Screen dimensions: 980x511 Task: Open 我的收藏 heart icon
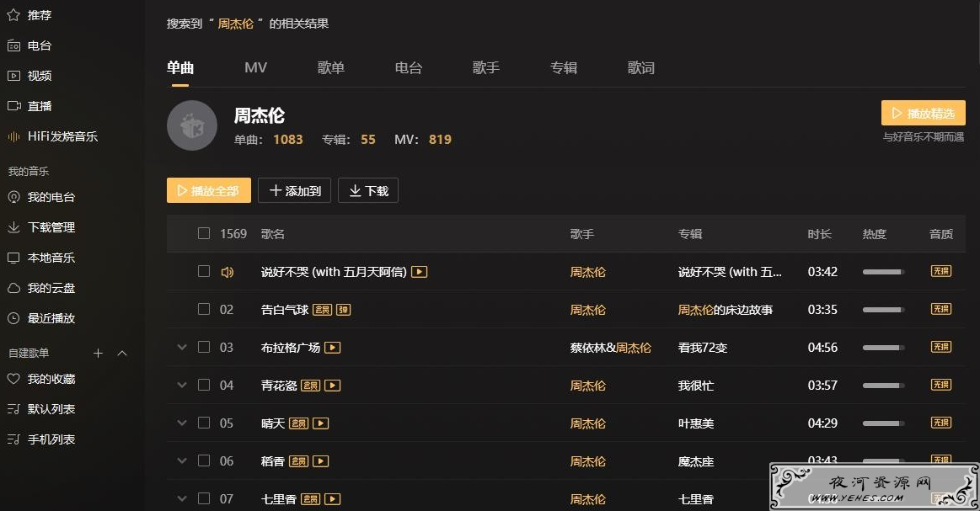point(13,379)
